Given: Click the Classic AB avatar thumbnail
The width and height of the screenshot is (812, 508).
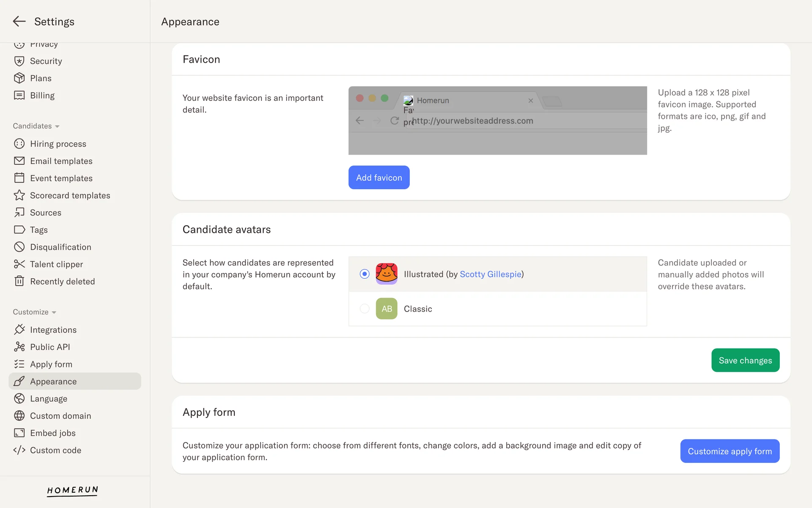Looking at the screenshot, I should (x=386, y=309).
